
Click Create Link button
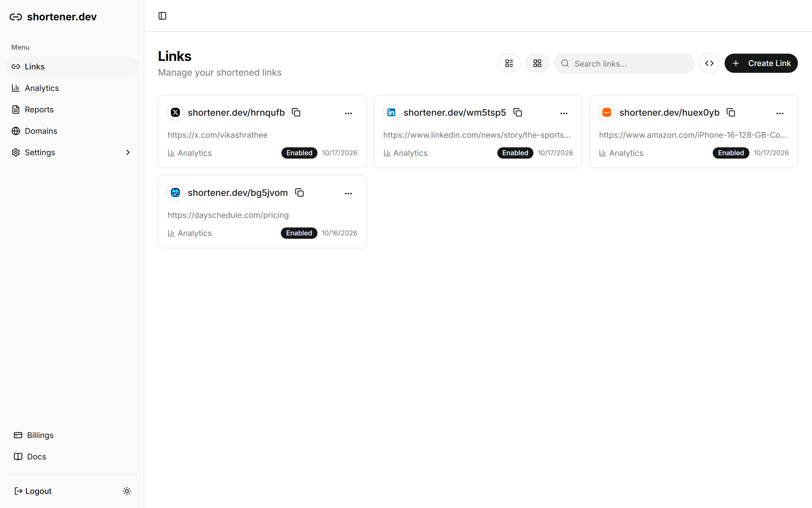(761, 63)
